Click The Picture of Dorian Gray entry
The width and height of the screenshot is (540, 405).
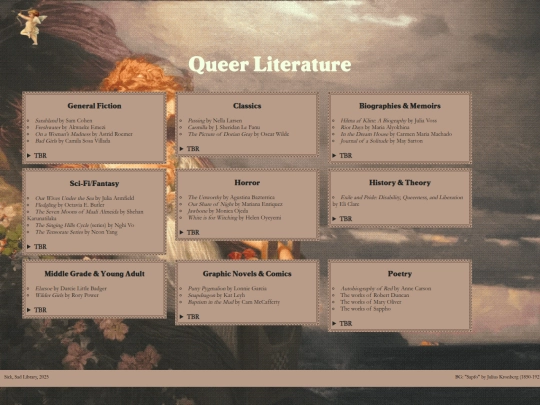[x=238, y=134]
